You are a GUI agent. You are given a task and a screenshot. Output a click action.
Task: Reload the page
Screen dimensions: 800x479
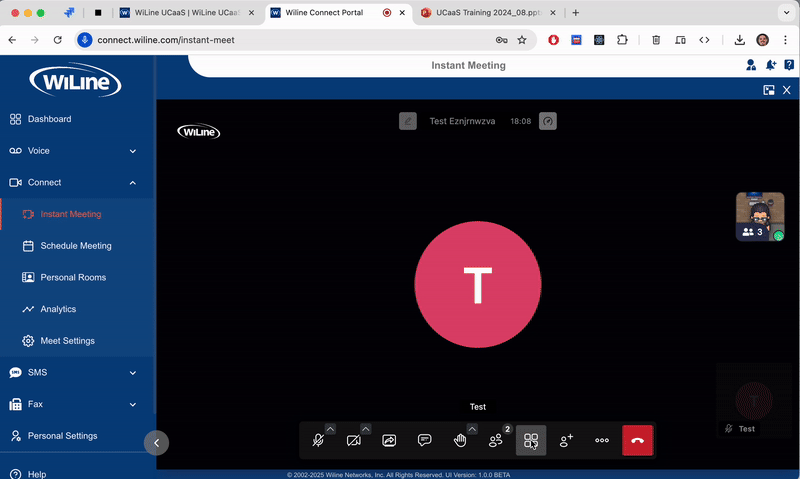coord(58,40)
